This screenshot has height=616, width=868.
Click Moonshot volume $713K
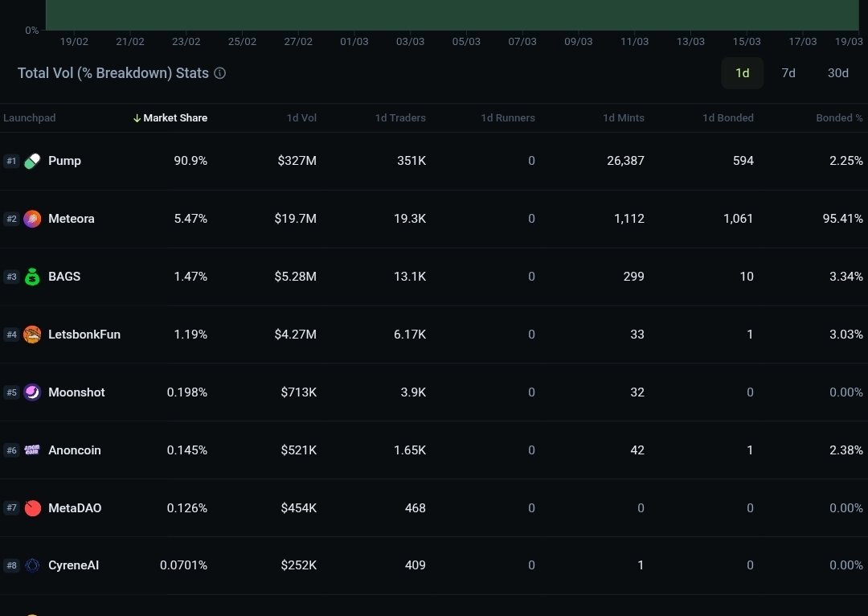click(x=299, y=392)
